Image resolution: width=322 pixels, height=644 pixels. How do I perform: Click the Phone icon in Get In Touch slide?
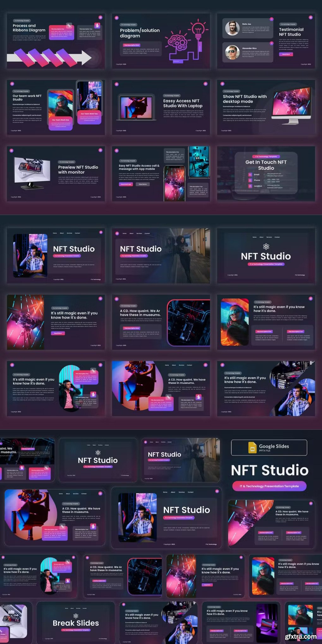[250, 180]
